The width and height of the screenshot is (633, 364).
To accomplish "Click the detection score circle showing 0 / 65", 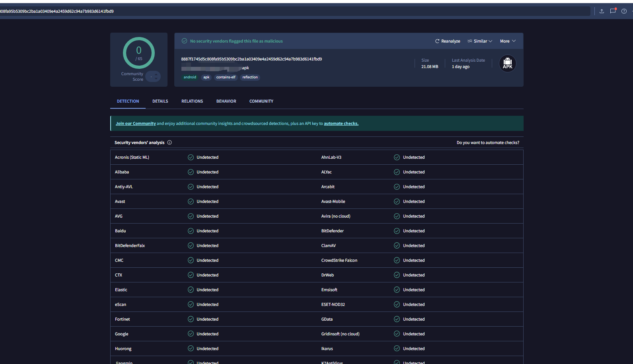I will point(139,53).
